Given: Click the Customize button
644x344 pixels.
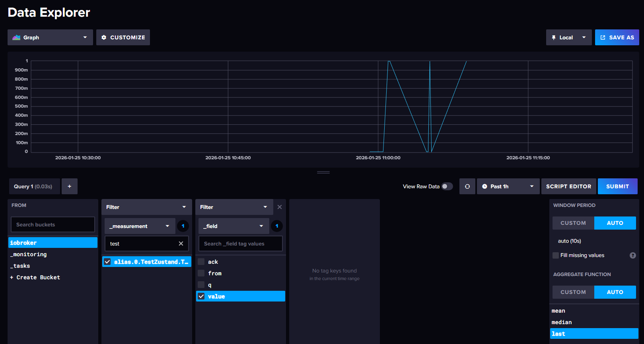Looking at the screenshot, I should tap(123, 37).
